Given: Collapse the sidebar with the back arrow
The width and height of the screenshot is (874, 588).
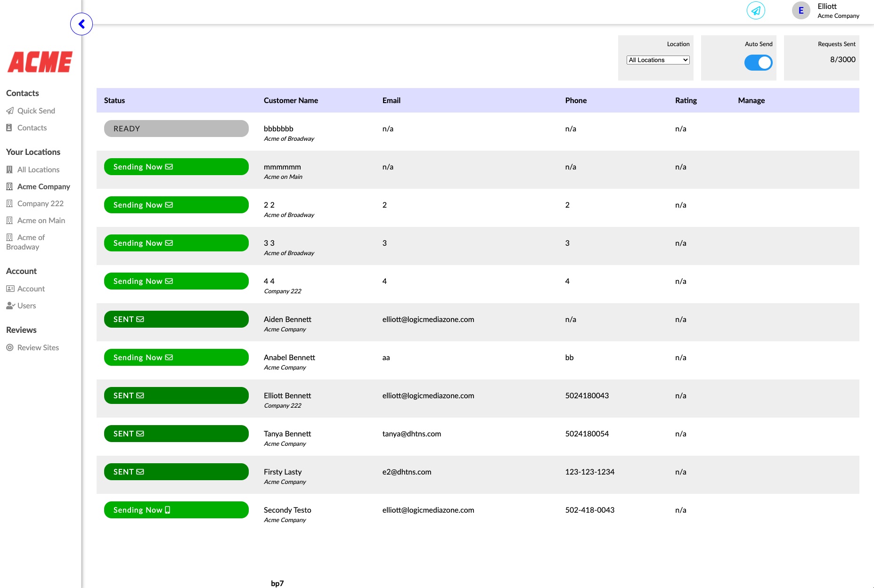Looking at the screenshot, I should point(82,24).
